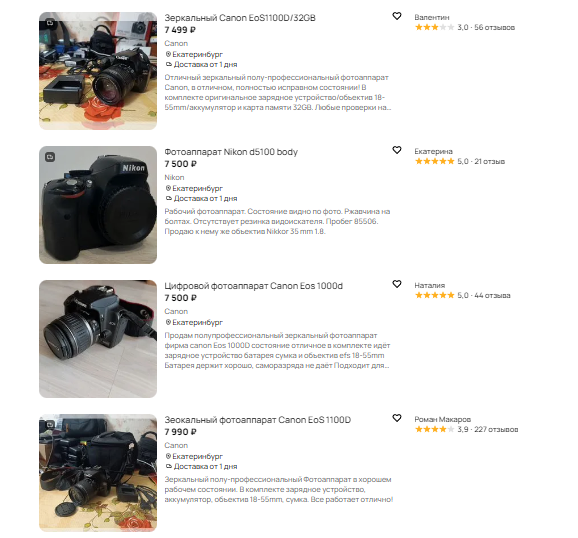This screenshot has height=538, width=578.
Task: View Валентин's 56 отзывов rating
Action: (x=464, y=27)
